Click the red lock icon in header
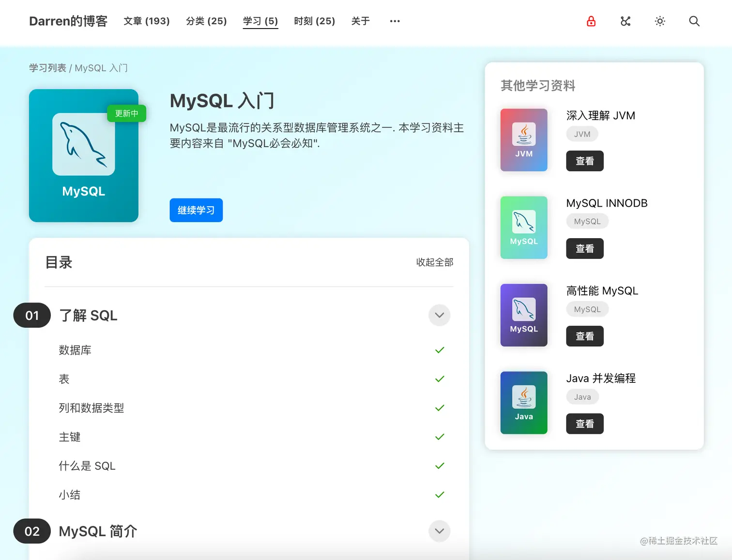Viewport: 732px width, 560px height. point(591,21)
